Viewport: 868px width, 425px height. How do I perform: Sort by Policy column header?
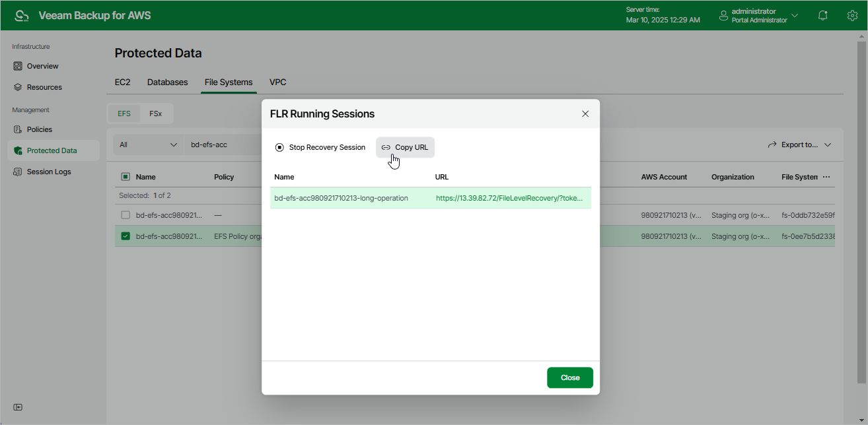[224, 177]
